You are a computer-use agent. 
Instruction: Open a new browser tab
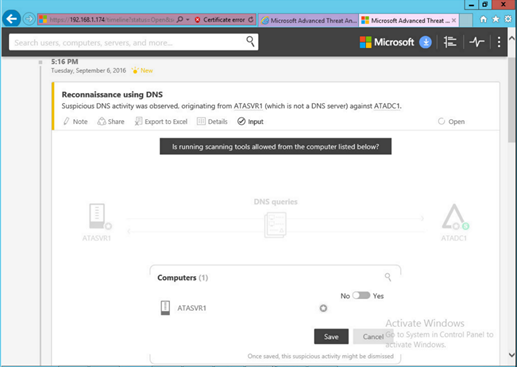[466, 20]
